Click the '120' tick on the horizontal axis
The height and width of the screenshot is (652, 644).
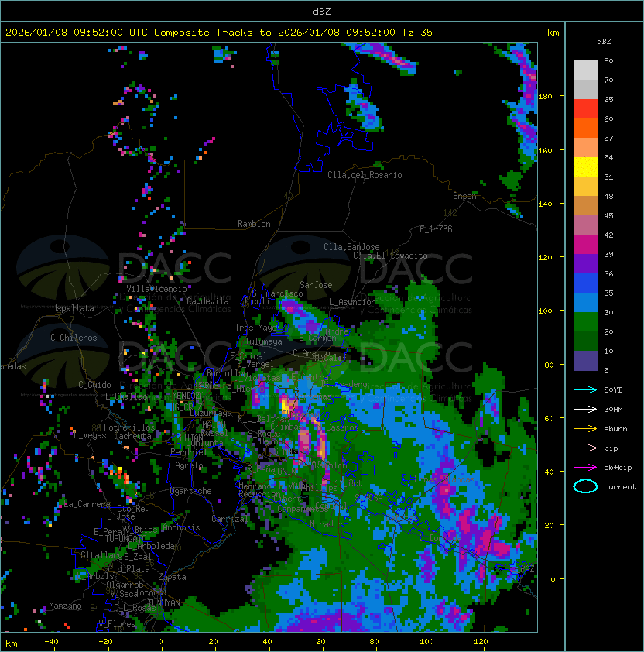[x=481, y=642]
